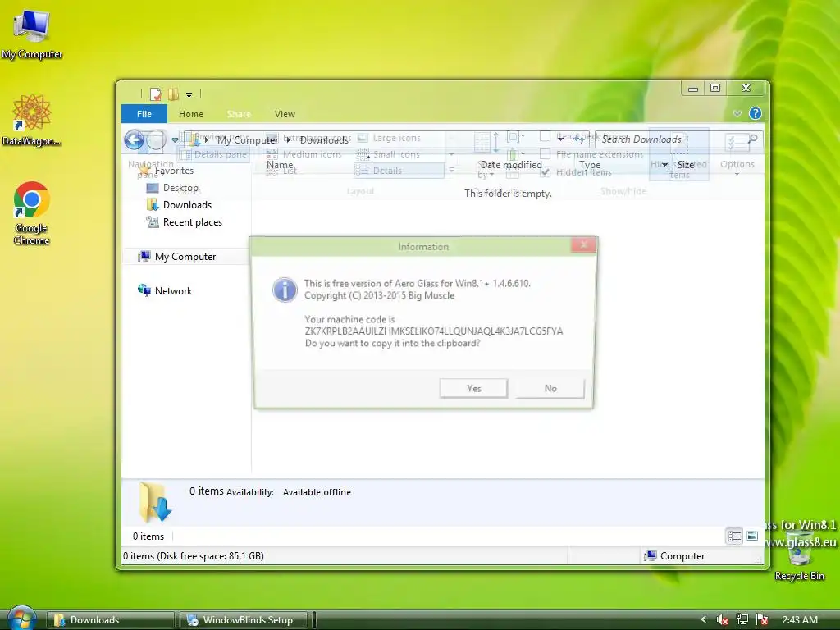Click the Recent places icon in navigation pane
This screenshot has height=630, width=840.
coord(153,221)
